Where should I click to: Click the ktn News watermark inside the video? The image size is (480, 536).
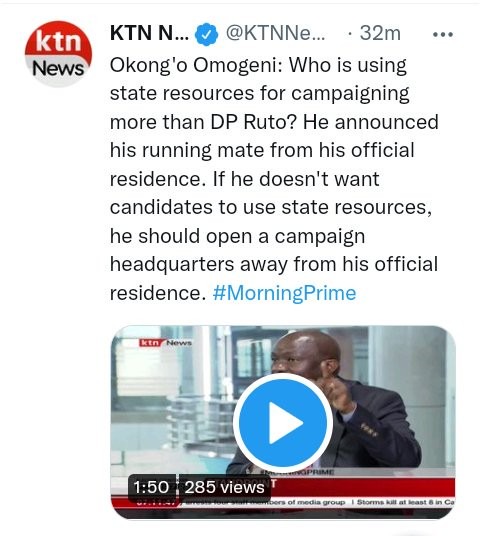pos(165,343)
